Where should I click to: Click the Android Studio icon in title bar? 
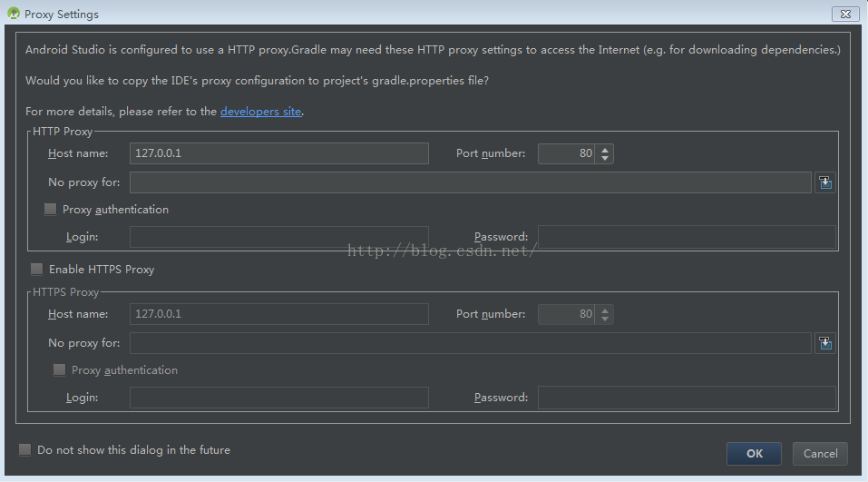click(x=14, y=14)
